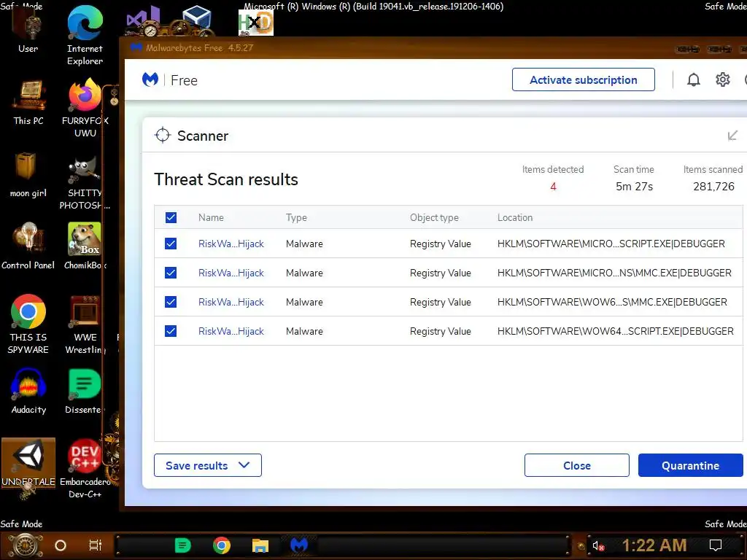The height and width of the screenshot is (560, 747).
Task: Uncheck the WOW6...S\MMC.EXE row checkbox
Action: coord(171,302)
